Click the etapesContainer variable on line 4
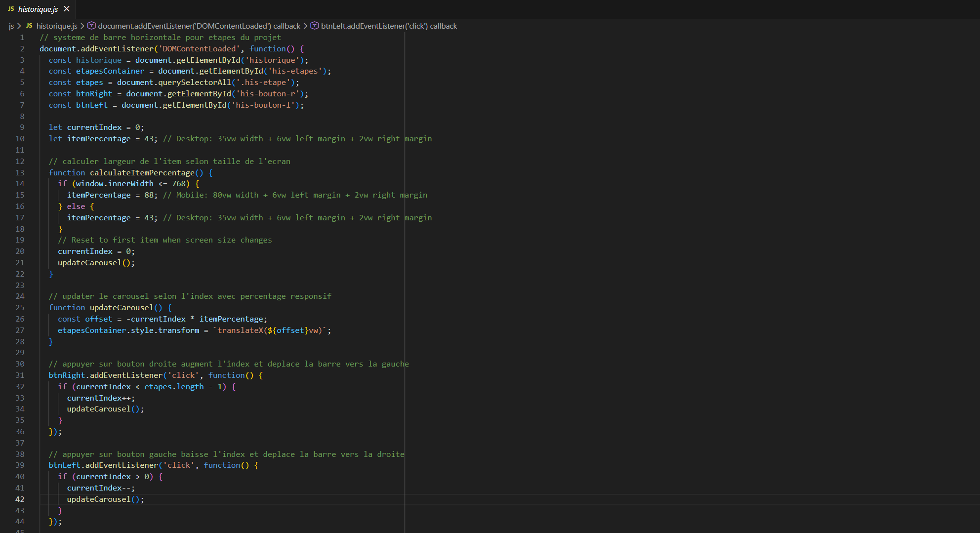Image resolution: width=980 pixels, height=533 pixels. pos(110,71)
